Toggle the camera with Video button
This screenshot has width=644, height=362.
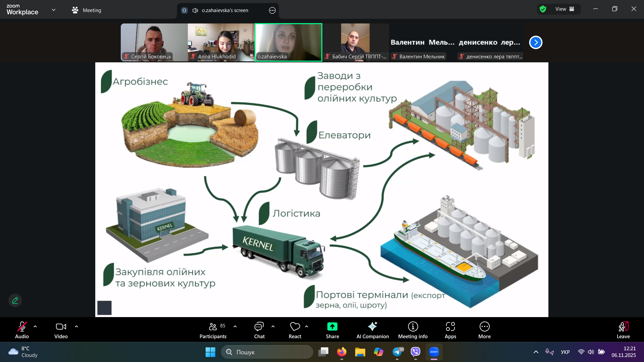[x=61, y=330]
